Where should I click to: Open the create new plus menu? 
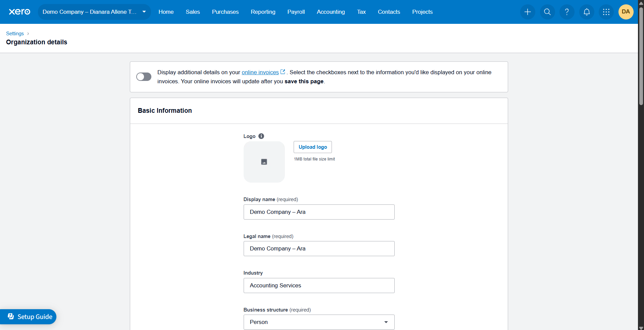pyautogui.click(x=528, y=12)
